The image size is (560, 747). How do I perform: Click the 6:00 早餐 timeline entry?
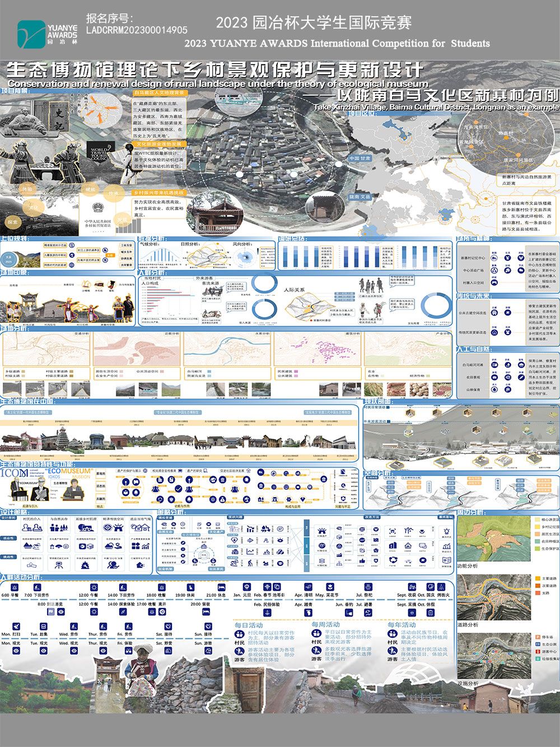[x=10, y=595]
